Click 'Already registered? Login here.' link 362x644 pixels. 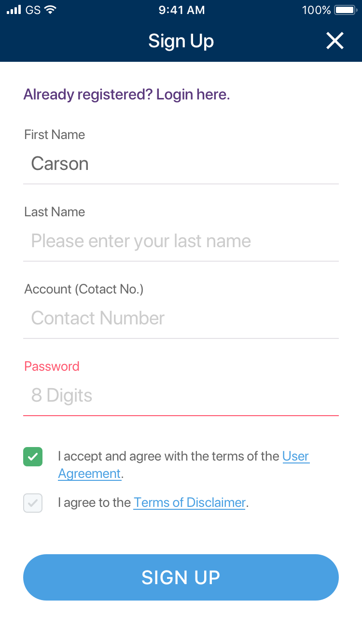126,94
